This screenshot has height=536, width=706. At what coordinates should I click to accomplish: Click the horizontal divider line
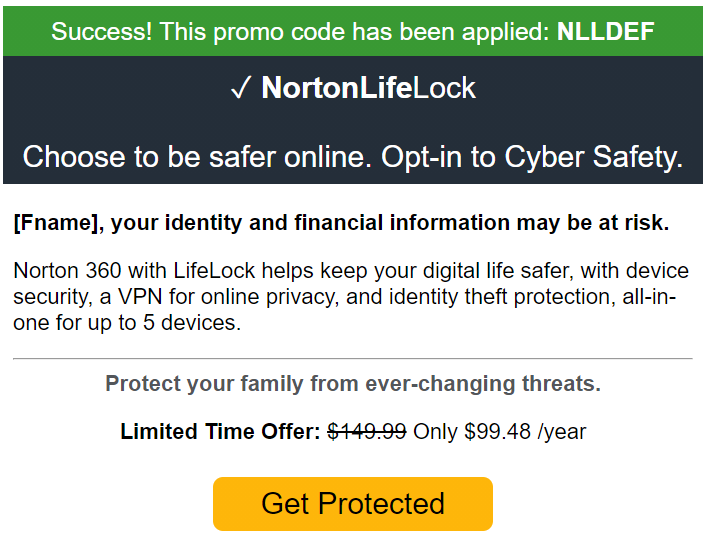pos(352,358)
